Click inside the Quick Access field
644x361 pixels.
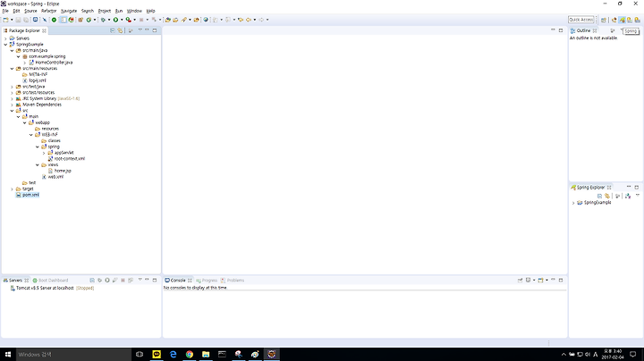tap(581, 20)
